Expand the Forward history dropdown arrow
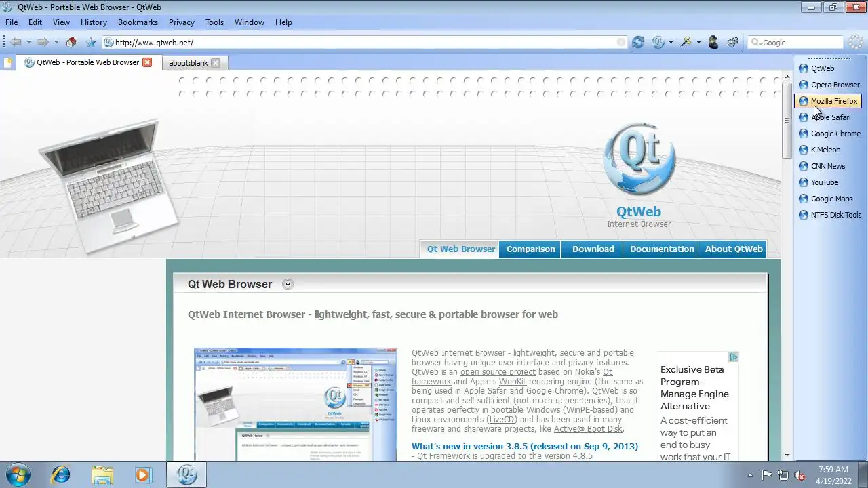868x488 pixels. (x=56, y=42)
